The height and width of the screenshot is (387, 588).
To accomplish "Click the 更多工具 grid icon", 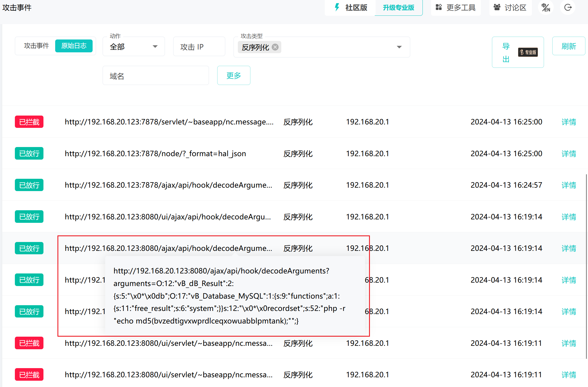I will point(438,7).
